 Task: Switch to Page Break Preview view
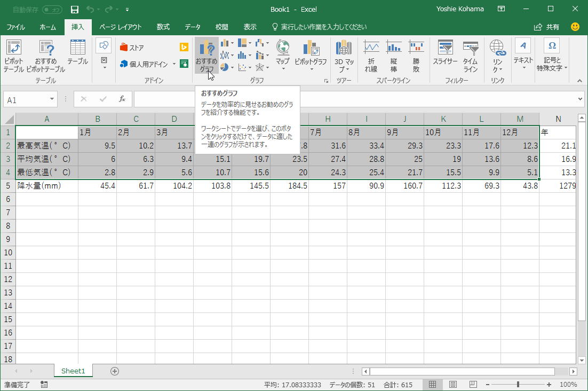pyautogui.click(x=472, y=385)
